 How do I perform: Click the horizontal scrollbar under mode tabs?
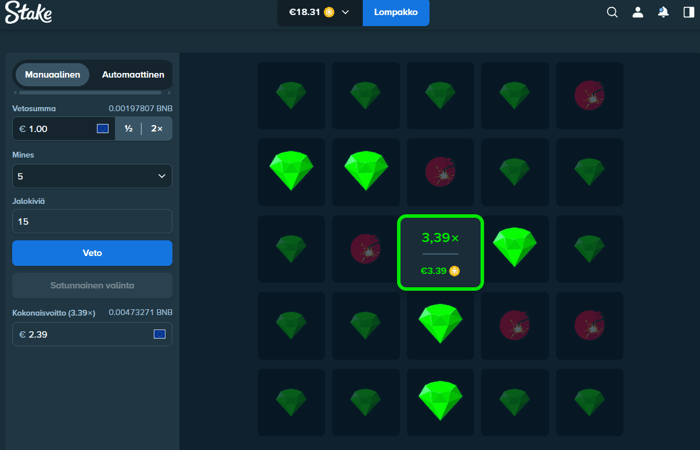click(x=90, y=93)
